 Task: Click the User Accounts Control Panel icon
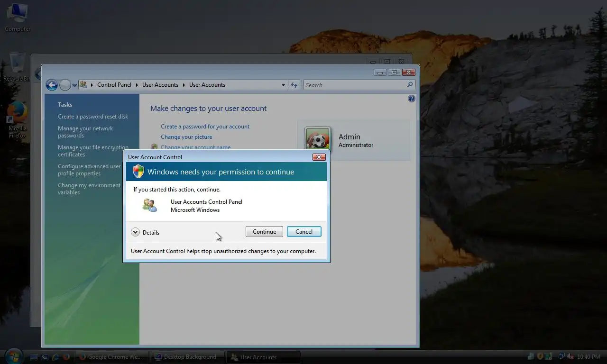pos(149,205)
